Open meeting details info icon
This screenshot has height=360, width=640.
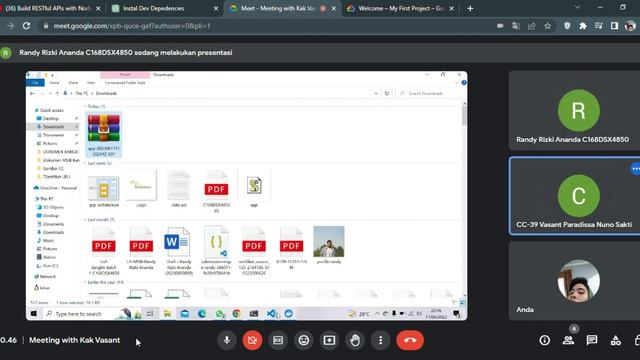click(544, 340)
